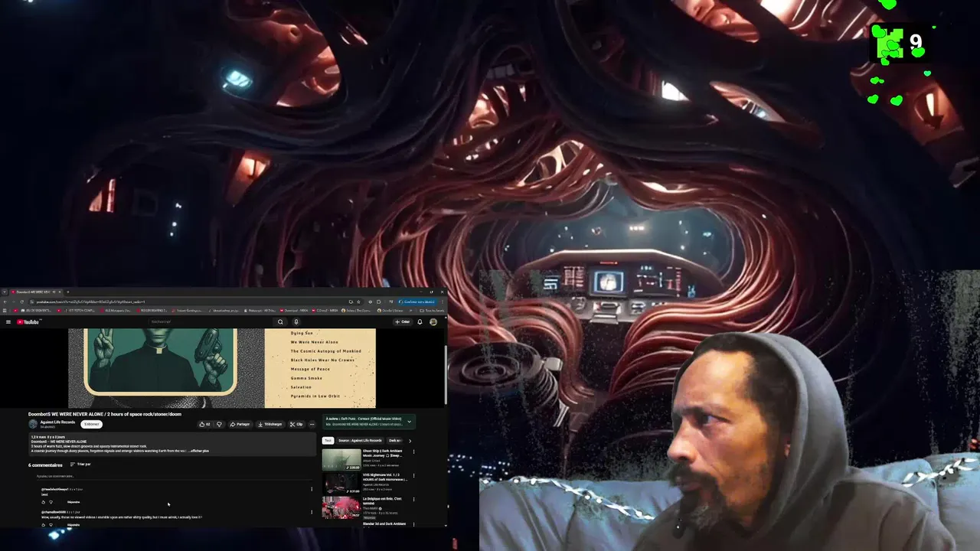Select the Tout filter chip

pyautogui.click(x=328, y=441)
